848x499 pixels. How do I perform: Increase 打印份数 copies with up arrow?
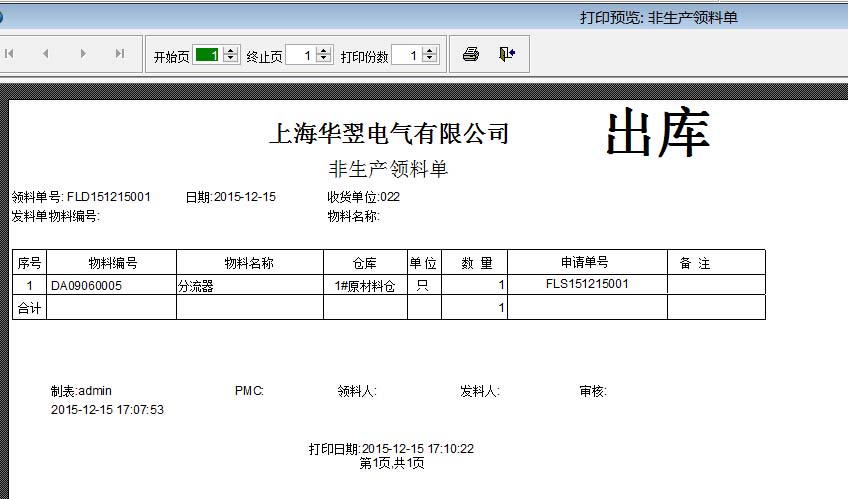(429, 52)
